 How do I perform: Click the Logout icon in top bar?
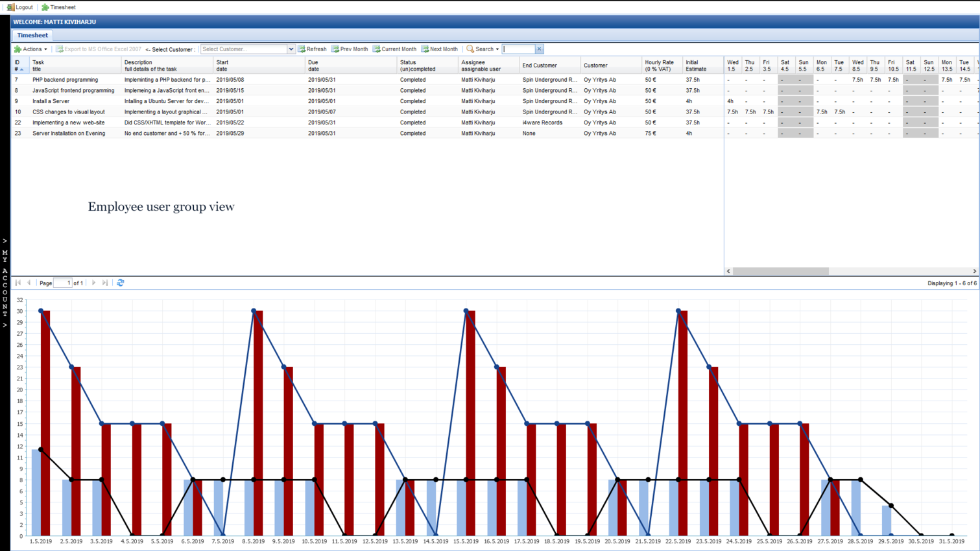pyautogui.click(x=11, y=7)
